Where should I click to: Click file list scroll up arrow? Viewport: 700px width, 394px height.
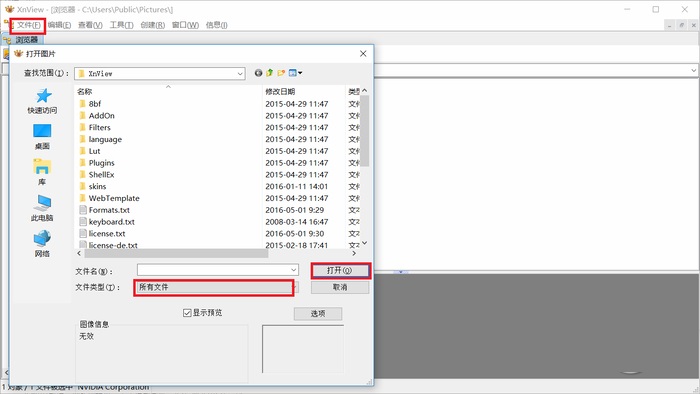(365, 91)
